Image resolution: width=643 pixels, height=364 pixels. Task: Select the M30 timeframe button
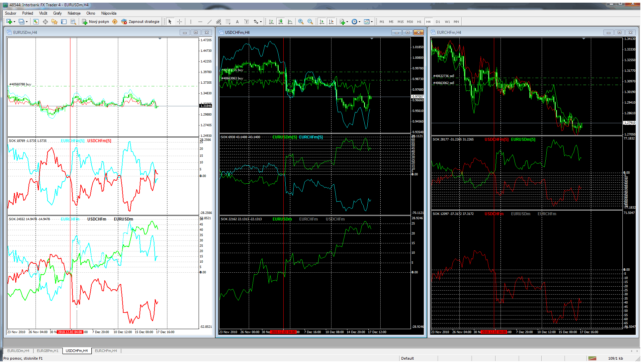pyautogui.click(x=410, y=22)
